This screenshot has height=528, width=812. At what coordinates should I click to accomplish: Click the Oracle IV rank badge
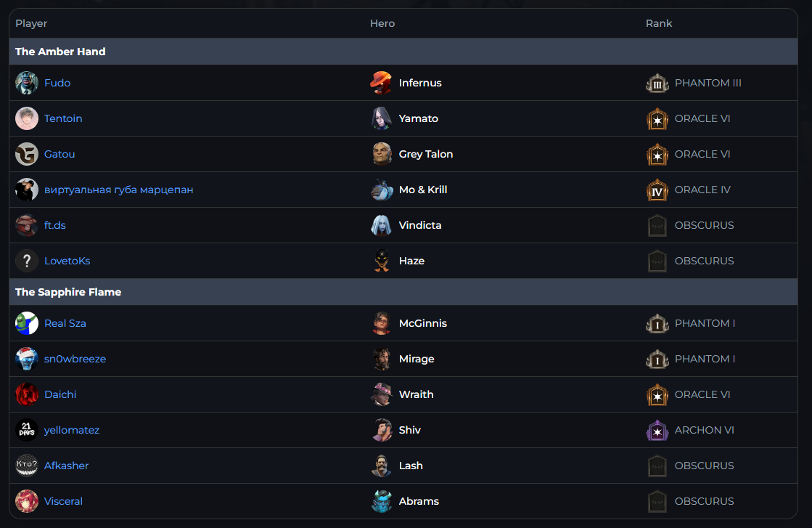pyautogui.click(x=657, y=190)
